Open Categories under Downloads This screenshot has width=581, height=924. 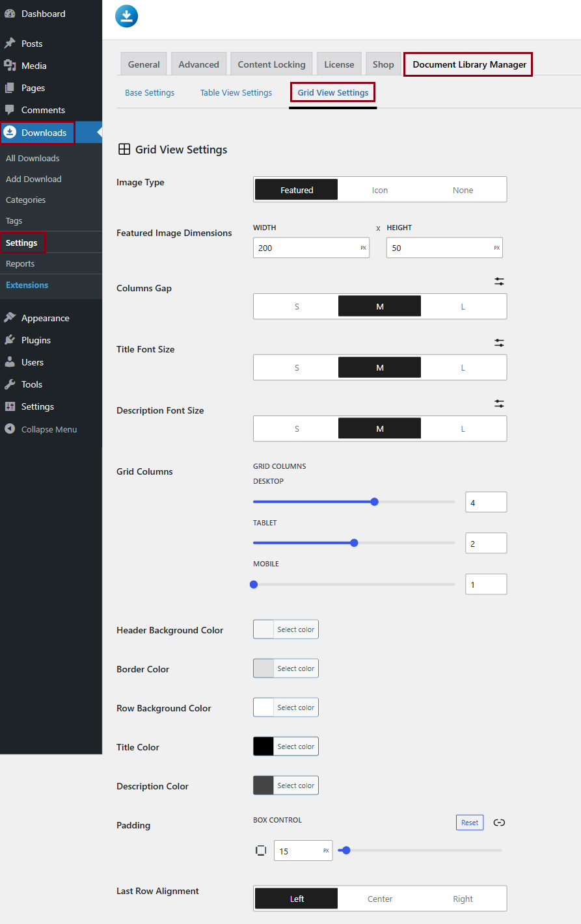[26, 200]
